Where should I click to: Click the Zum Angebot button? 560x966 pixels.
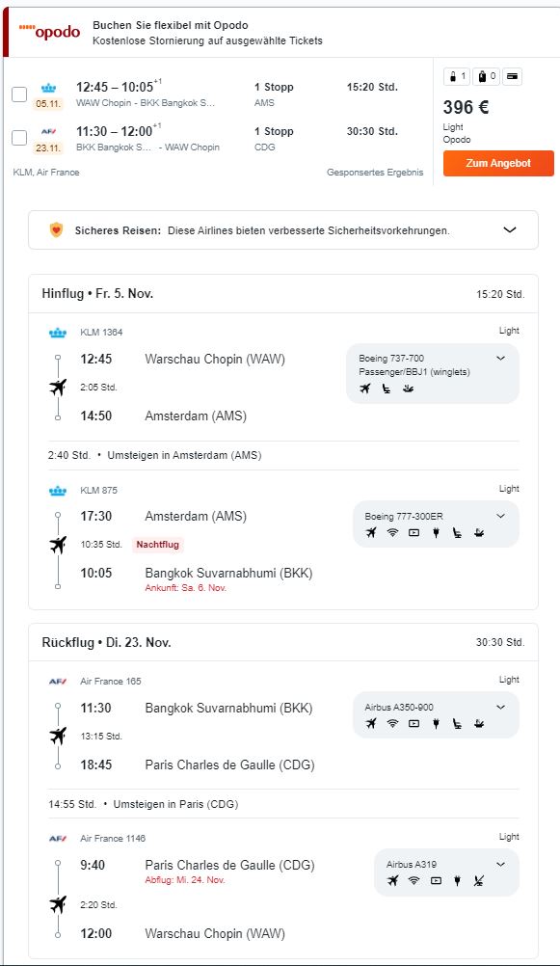[x=498, y=163]
